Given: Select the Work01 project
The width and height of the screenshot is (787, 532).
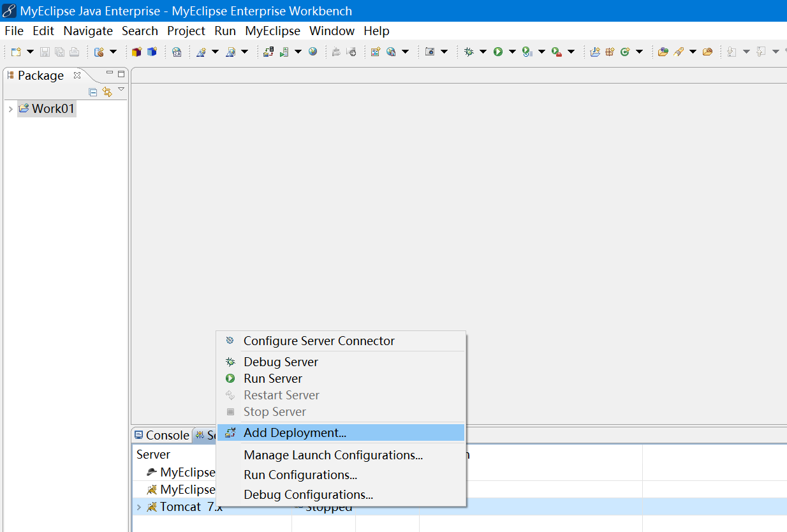Looking at the screenshot, I should coord(47,108).
